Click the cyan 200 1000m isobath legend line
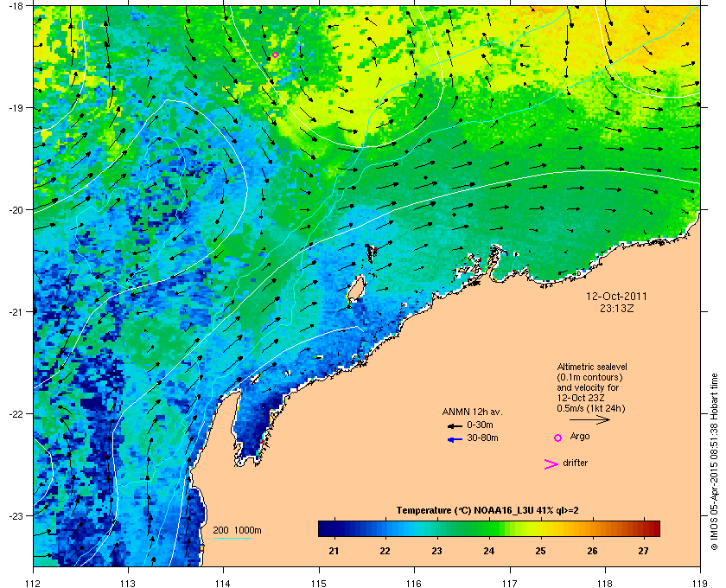This screenshot has height=588, width=726. (232, 539)
